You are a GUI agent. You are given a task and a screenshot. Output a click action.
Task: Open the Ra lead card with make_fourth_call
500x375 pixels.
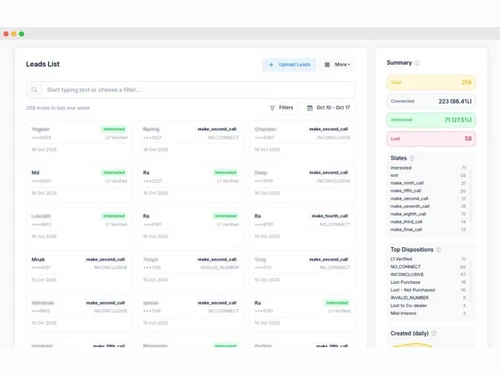tap(302, 226)
